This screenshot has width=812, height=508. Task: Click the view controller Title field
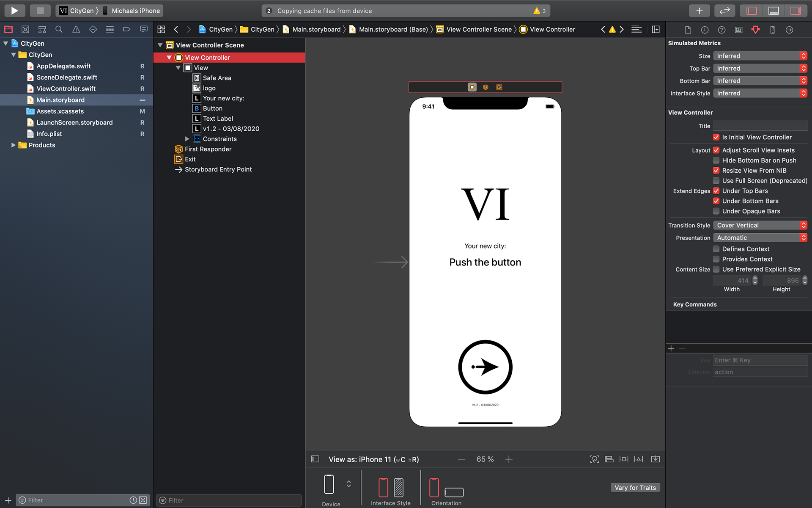[760, 126]
